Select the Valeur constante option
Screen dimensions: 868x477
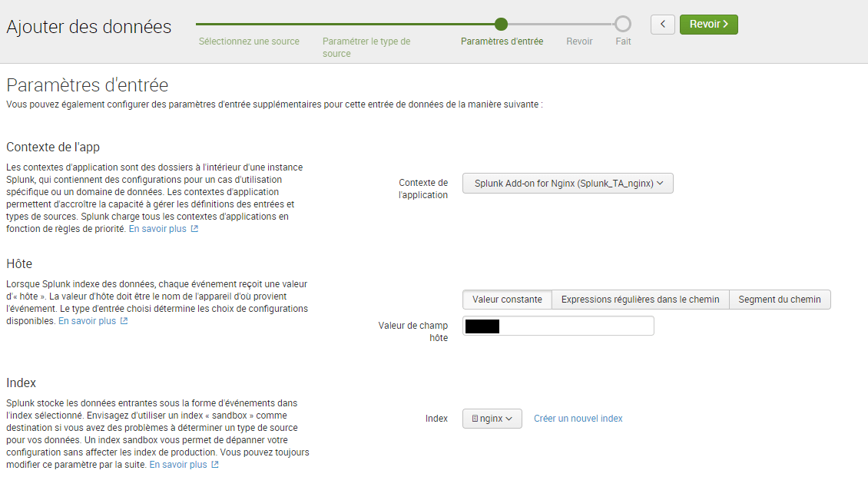point(507,300)
